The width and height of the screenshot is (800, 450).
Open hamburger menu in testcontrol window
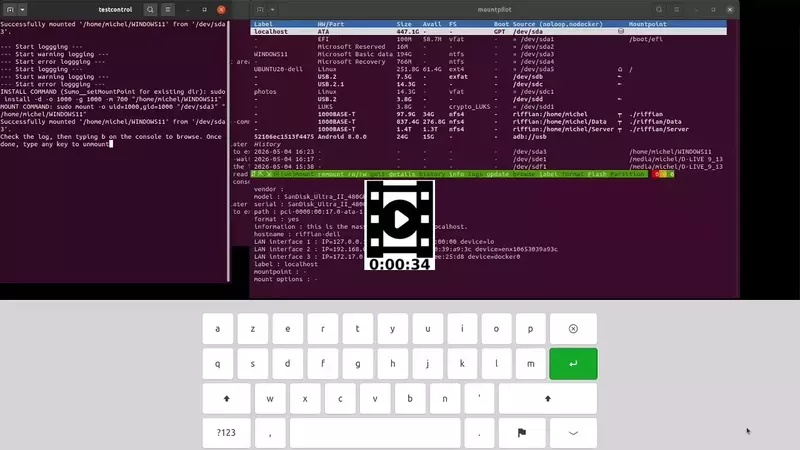click(x=167, y=9)
